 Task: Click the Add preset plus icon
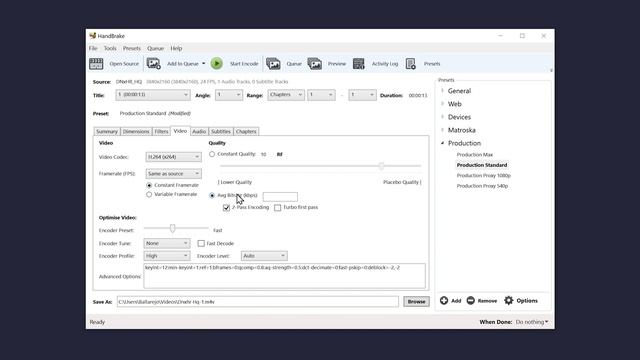point(444,300)
